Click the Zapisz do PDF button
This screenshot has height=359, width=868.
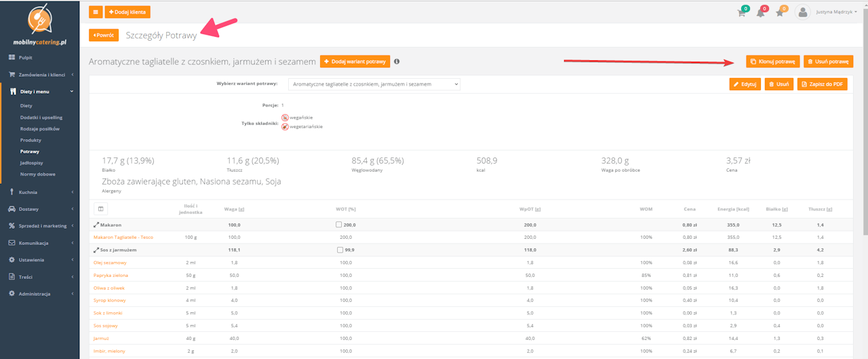[x=823, y=84]
